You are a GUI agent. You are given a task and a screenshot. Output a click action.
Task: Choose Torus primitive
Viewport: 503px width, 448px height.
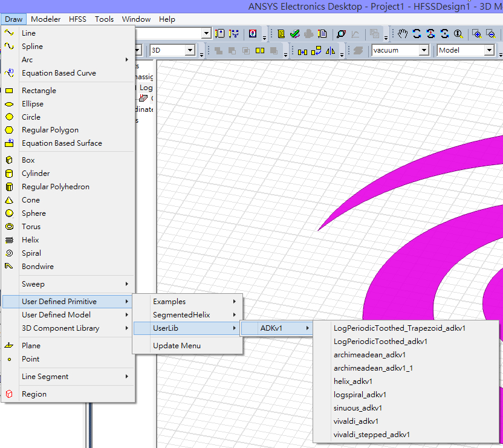point(68,227)
